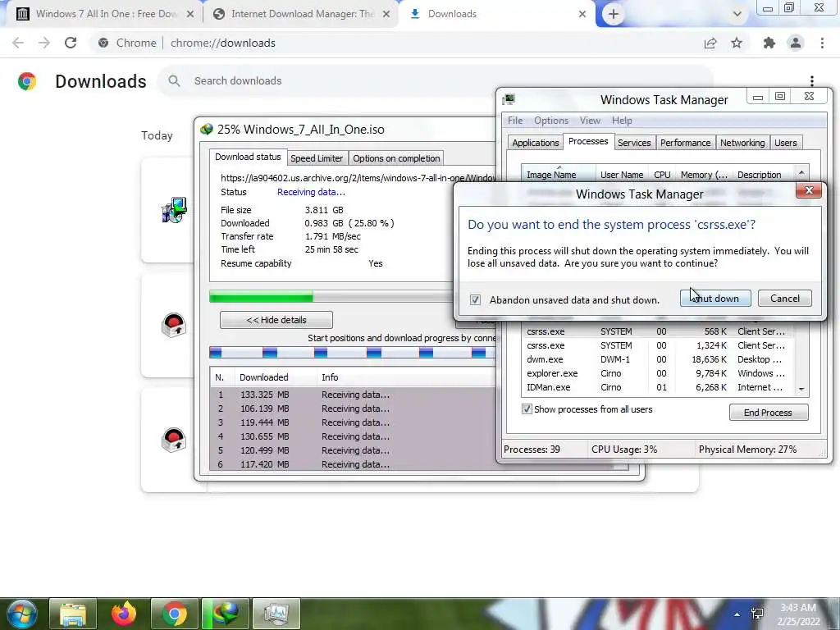
Task: Open Task Manager File menu
Action: pos(515,121)
